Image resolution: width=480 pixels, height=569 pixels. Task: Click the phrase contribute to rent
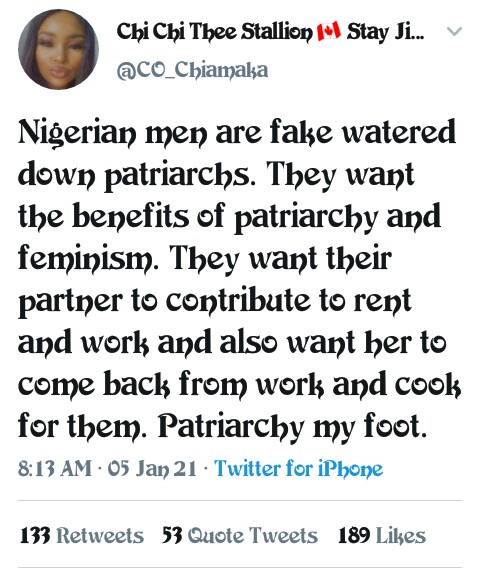pyautogui.click(x=289, y=300)
